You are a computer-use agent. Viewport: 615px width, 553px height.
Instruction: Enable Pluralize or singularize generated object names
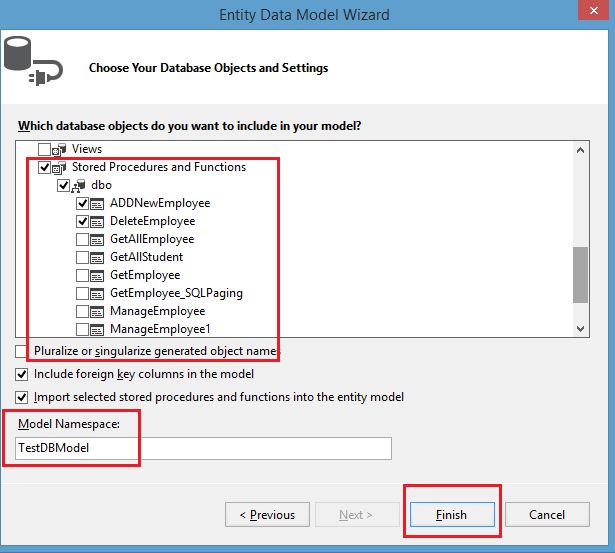[x=21, y=351]
